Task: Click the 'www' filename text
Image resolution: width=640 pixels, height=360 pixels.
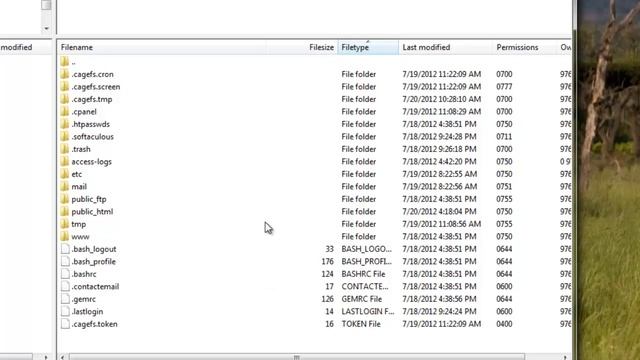Action: tap(80, 236)
